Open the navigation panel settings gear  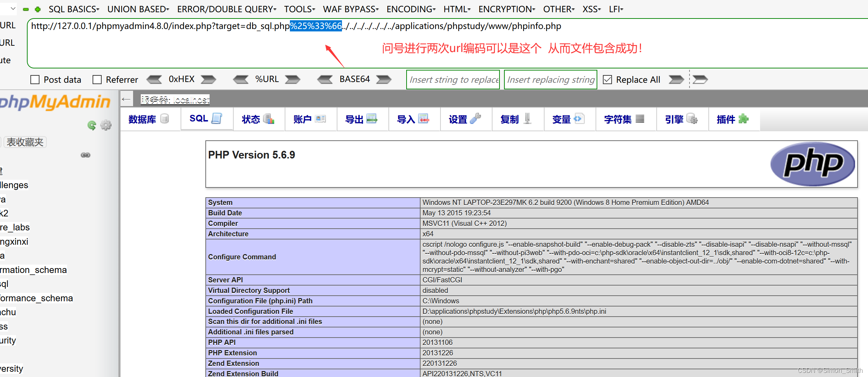[x=105, y=125]
